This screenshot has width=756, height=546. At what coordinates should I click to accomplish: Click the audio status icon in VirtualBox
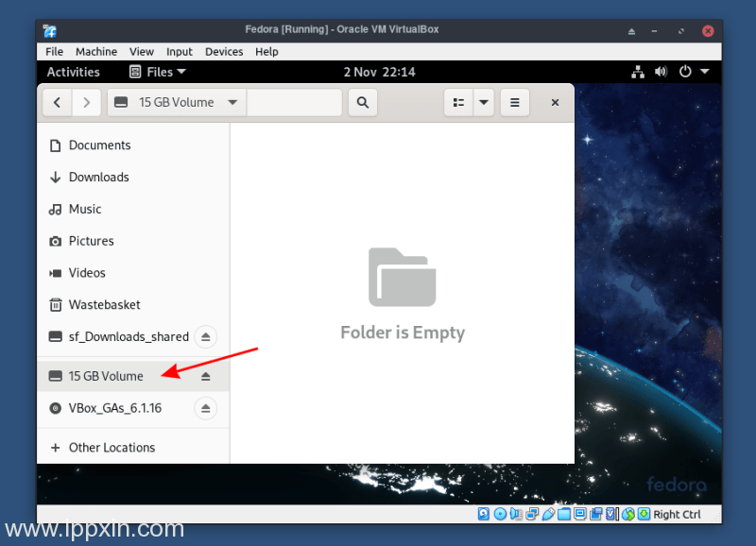click(516, 514)
